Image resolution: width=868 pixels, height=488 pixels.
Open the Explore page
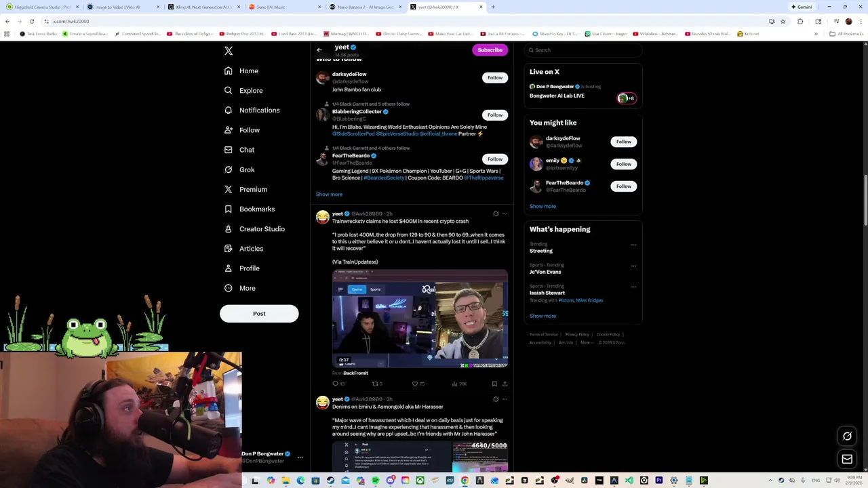coord(243,90)
